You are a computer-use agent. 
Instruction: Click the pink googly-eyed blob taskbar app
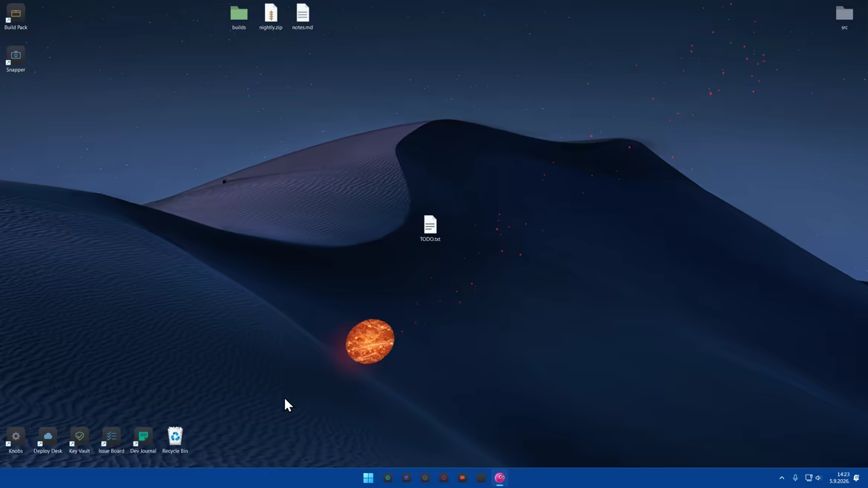pyautogui.click(x=500, y=478)
